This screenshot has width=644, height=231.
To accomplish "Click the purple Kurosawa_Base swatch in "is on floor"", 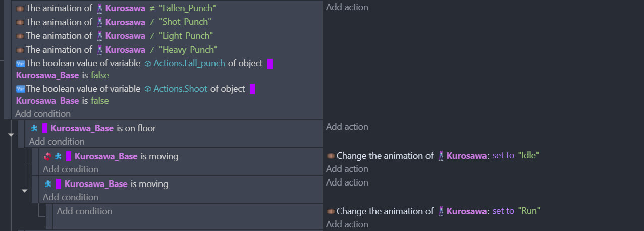I will pyautogui.click(x=45, y=128).
